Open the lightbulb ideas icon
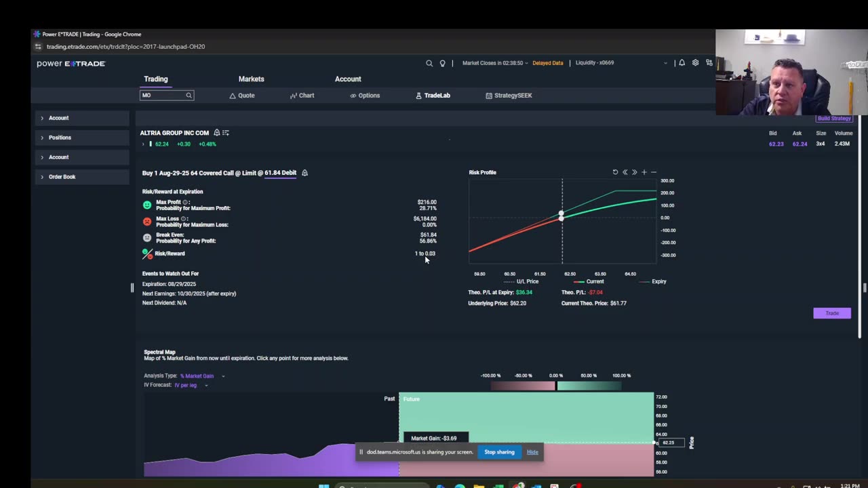The height and width of the screenshot is (488, 868). (x=443, y=63)
